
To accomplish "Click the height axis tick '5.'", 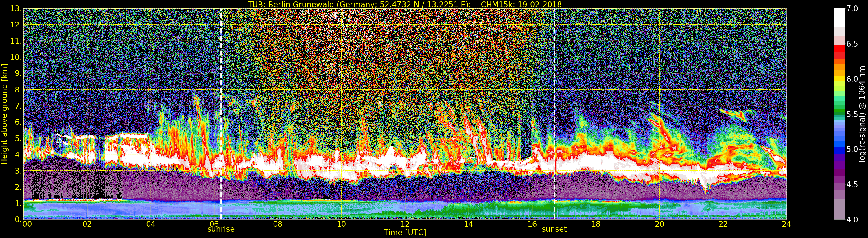I will (18, 138).
